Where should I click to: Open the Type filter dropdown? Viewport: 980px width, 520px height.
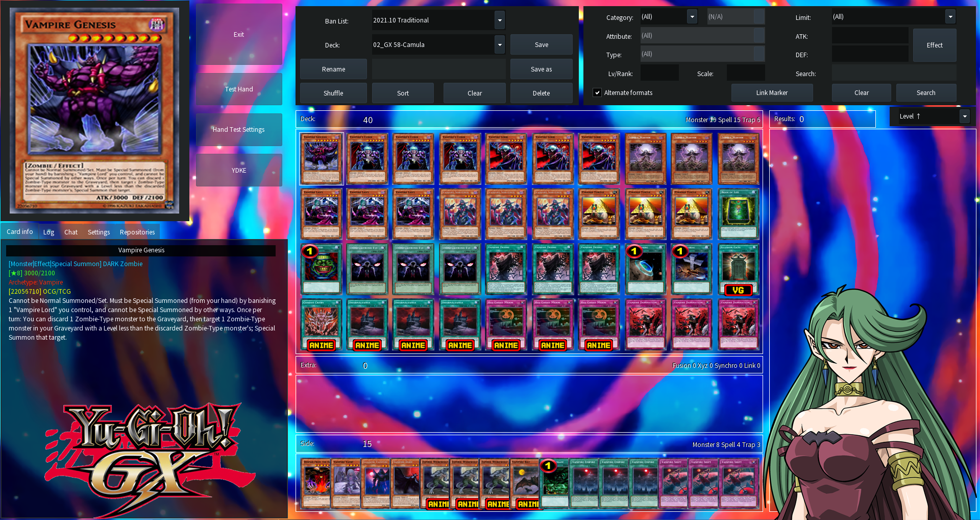tap(702, 54)
